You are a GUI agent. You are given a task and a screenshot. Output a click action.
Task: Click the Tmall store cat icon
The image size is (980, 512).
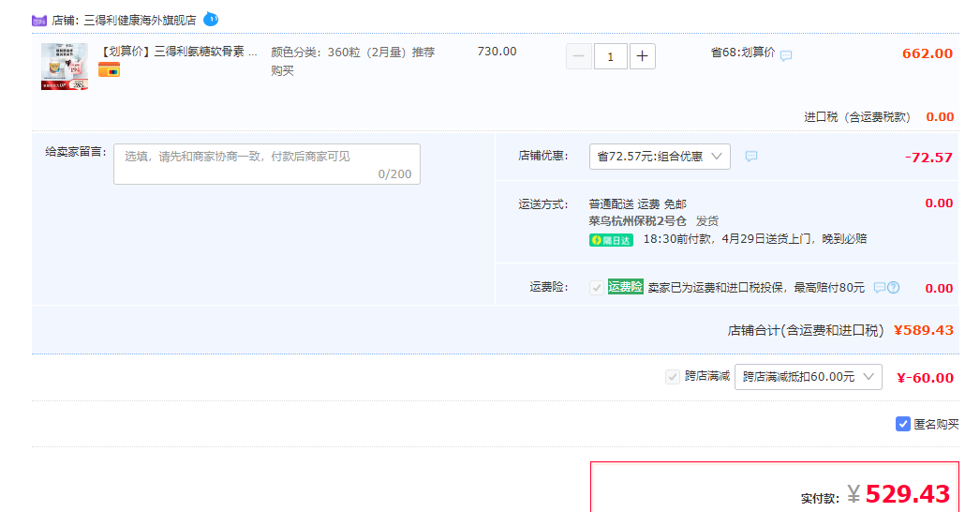38,21
